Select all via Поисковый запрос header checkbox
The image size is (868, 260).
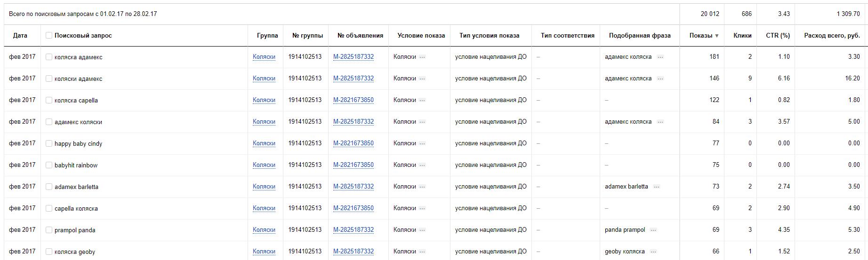pyautogui.click(x=48, y=35)
